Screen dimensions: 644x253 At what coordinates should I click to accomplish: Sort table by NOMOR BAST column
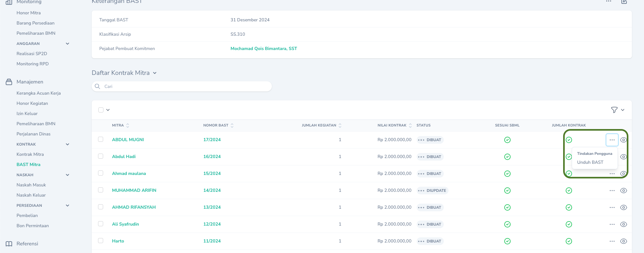click(218, 126)
